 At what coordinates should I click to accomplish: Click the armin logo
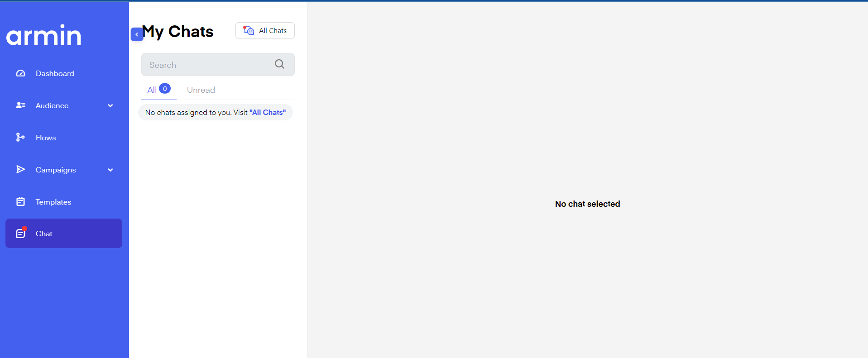(x=43, y=35)
